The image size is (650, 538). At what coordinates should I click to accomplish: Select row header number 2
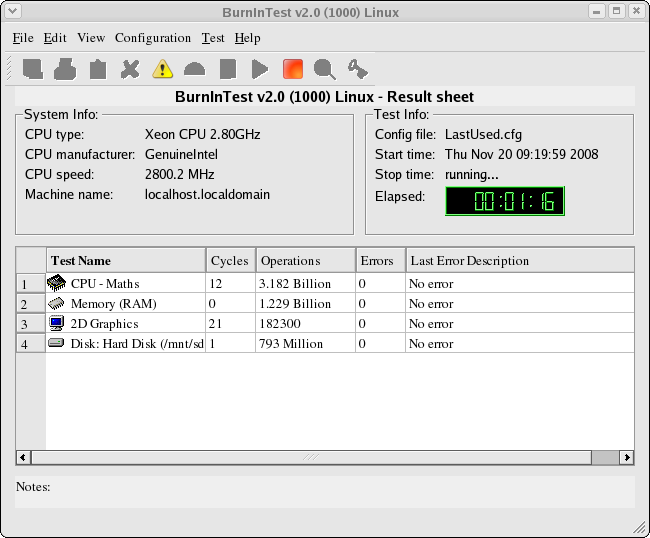pyautogui.click(x=31, y=303)
